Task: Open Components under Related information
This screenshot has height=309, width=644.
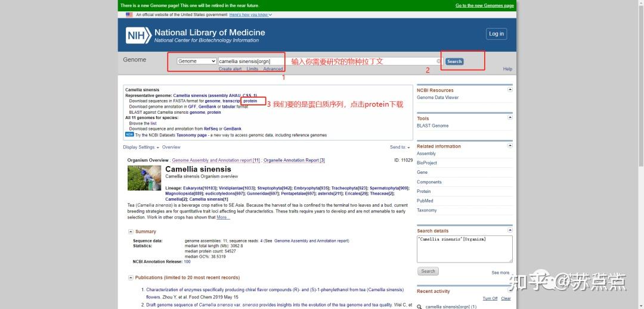Action: pyautogui.click(x=429, y=182)
